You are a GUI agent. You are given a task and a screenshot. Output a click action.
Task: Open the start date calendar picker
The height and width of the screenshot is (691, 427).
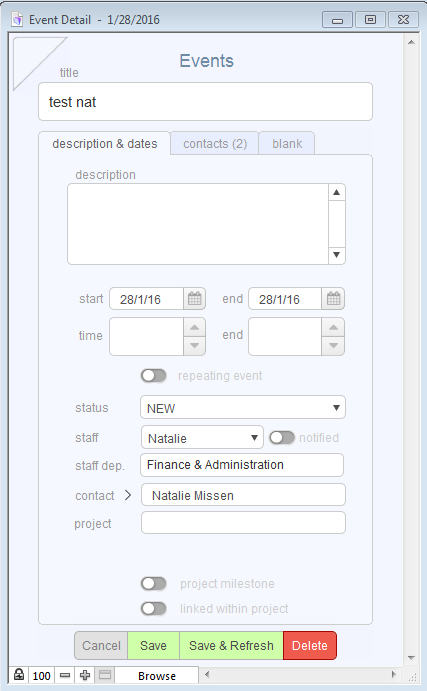(195, 299)
